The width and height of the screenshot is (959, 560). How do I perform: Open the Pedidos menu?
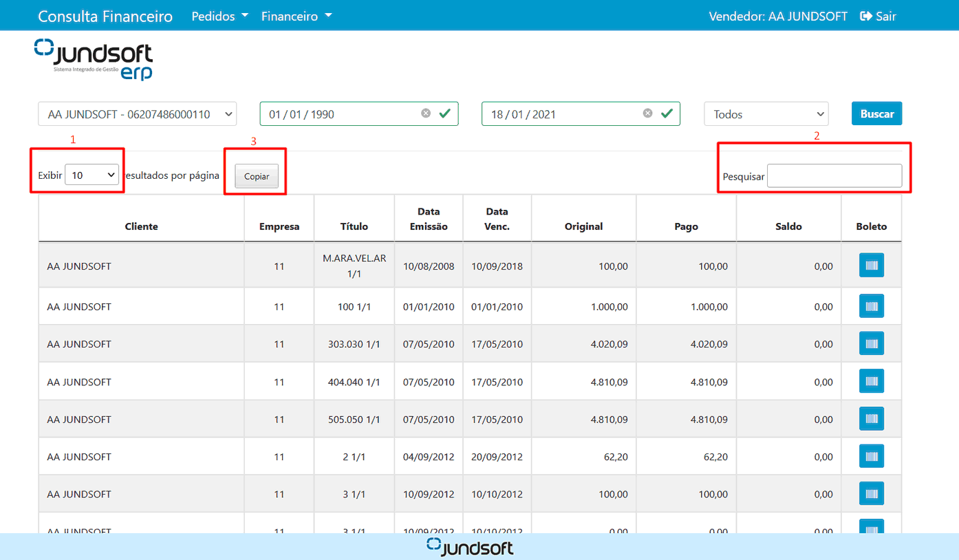tap(219, 16)
